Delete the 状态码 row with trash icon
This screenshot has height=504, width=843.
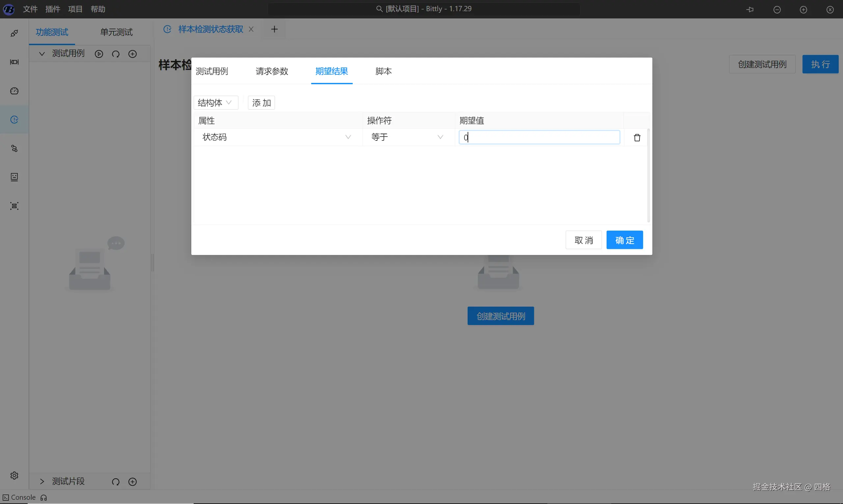coord(637,138)
